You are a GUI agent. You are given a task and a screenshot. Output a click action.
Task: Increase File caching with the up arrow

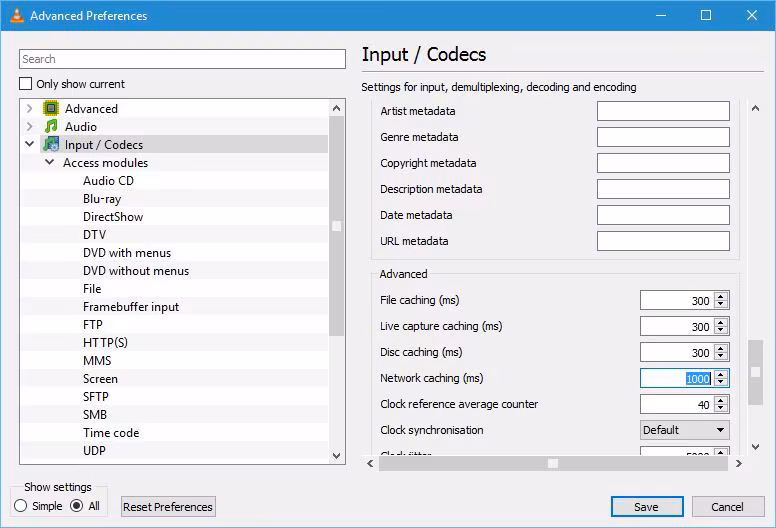click(x=722, y=296)
